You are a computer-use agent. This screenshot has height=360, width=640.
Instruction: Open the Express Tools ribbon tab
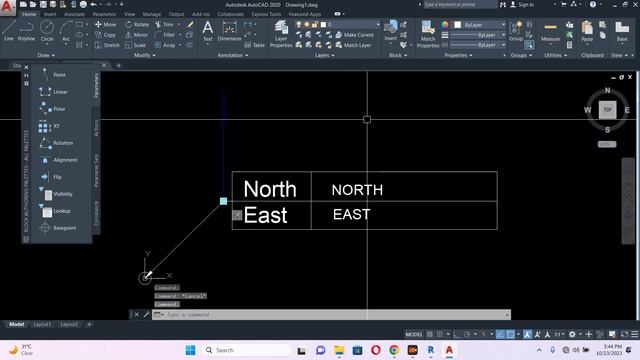click(x=266, y=14)
